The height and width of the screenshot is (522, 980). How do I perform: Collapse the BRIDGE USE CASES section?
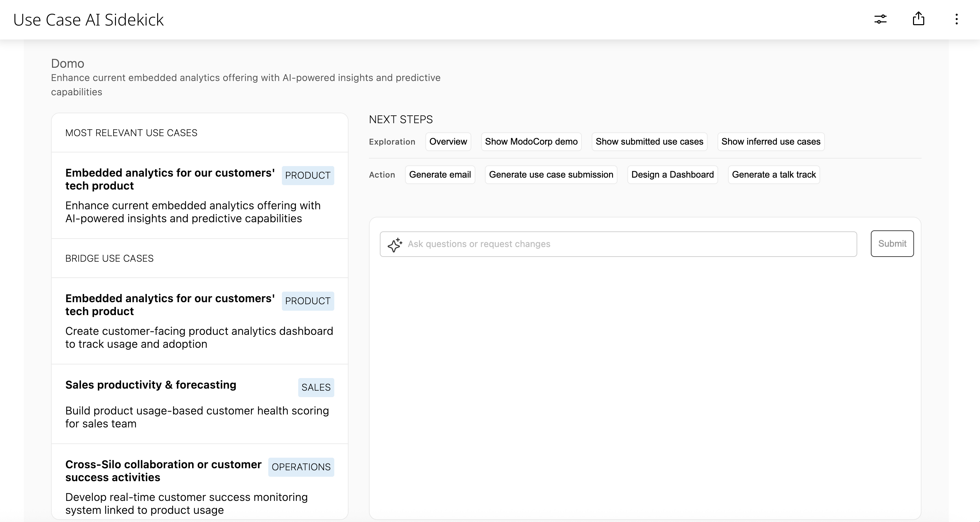[109, 258]
